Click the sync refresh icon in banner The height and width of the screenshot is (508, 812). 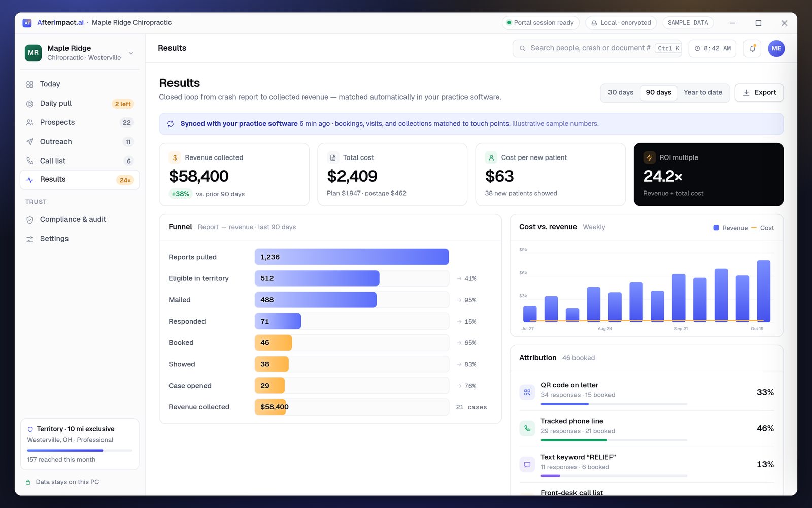point(171,124)
